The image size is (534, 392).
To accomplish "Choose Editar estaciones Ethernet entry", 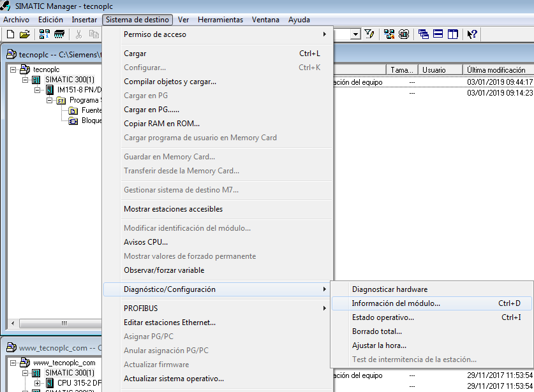I will 218,323.
